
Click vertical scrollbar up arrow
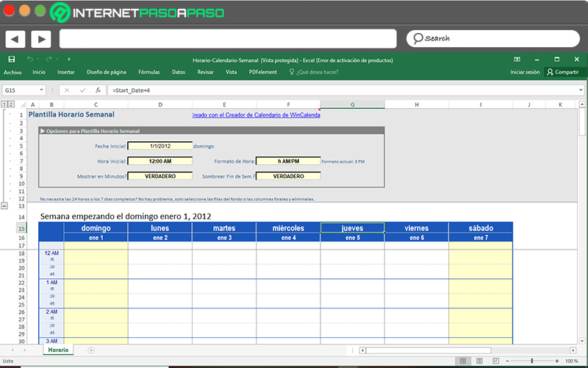[582, 105]
